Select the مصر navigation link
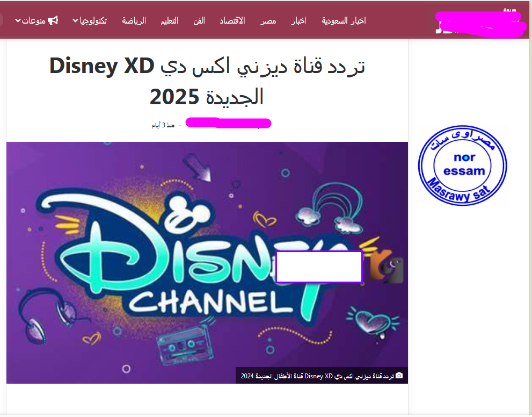This screenshot has height=417, width=532. pos(268,21)
